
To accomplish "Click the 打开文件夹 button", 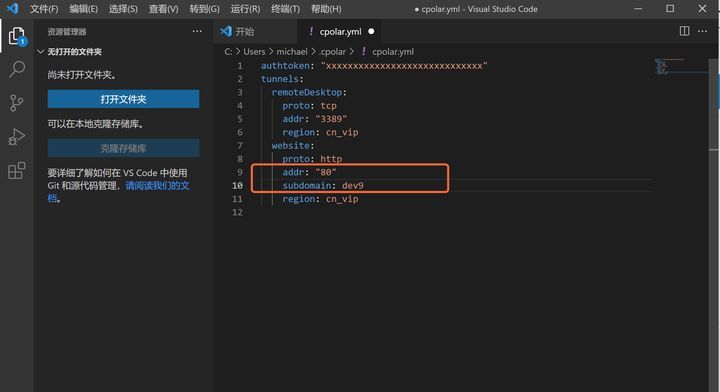I will (x=124, y=99).
